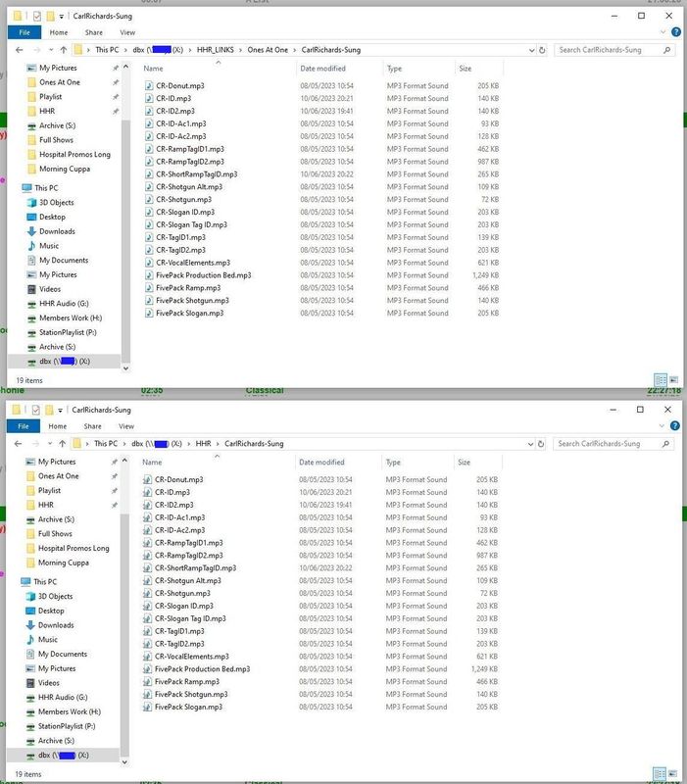Viewport: 687px width, 784px height.
Task: Expand the ribbon chevron in the bottom window
Action: (x=662, y=426)
